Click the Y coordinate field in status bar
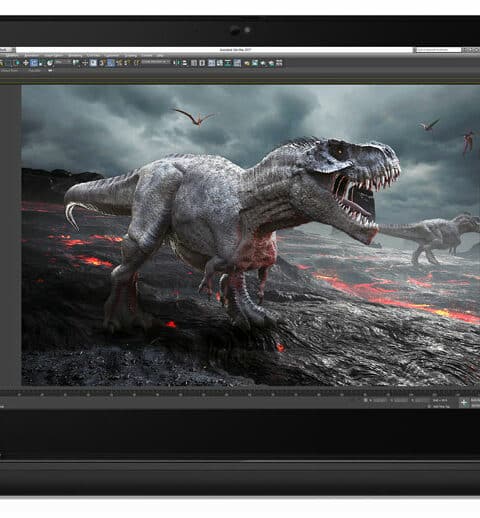Image resolution: width=480 pixels, height=518 pixels. tap(400, 400)
